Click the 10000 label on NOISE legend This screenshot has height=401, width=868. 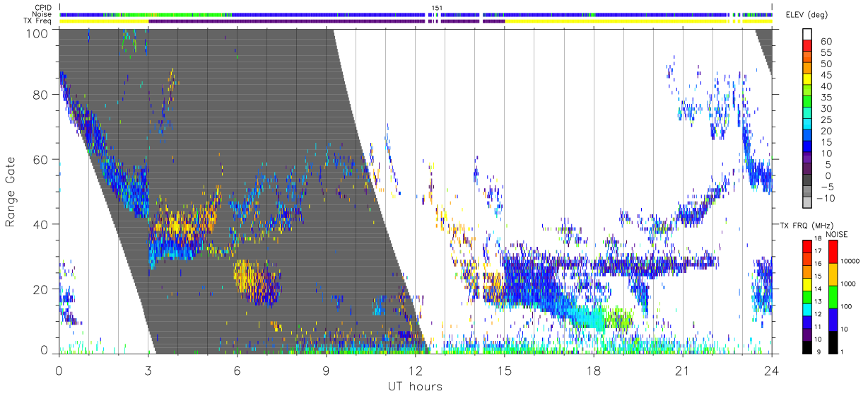click(x=850, y=260)
